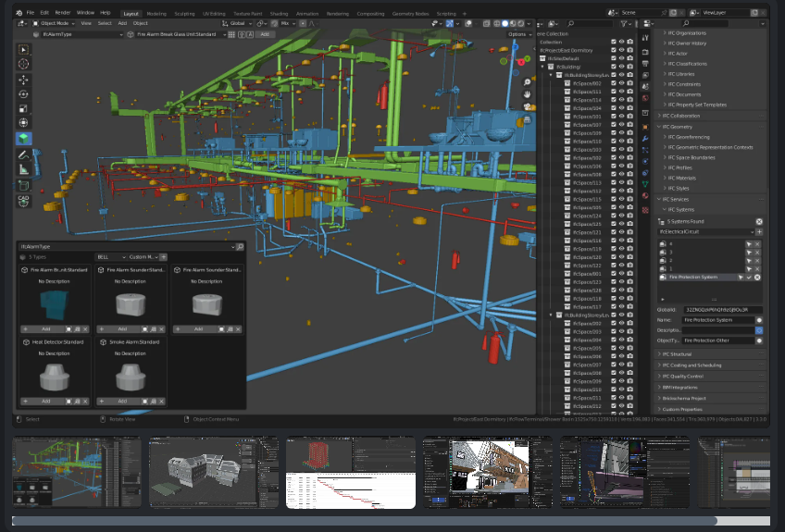Open the viewport Select menu
785x532 pixels.
(x=105, y=23)
